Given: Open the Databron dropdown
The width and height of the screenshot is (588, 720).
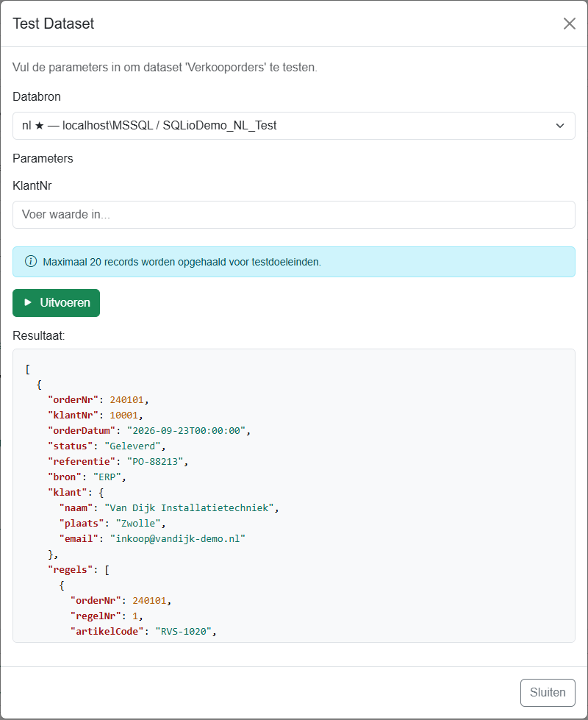Looking at the screenshot, I should (x=294, y=126).
